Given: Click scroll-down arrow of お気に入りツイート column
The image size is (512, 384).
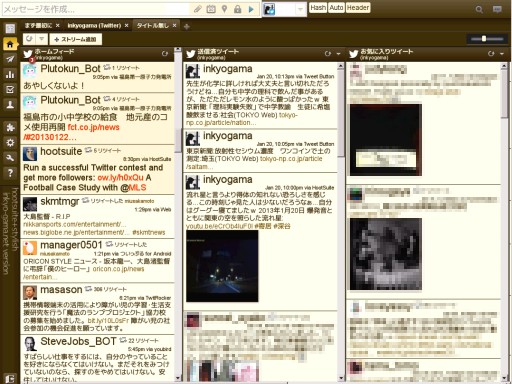Looking at the screenshot, I should (504, 378).
